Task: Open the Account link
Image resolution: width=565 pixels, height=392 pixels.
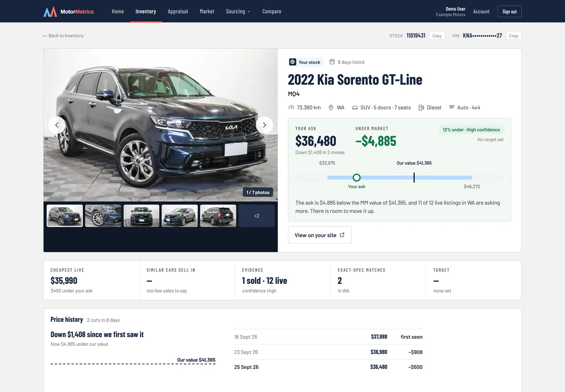Action: (x=481, y=11)
